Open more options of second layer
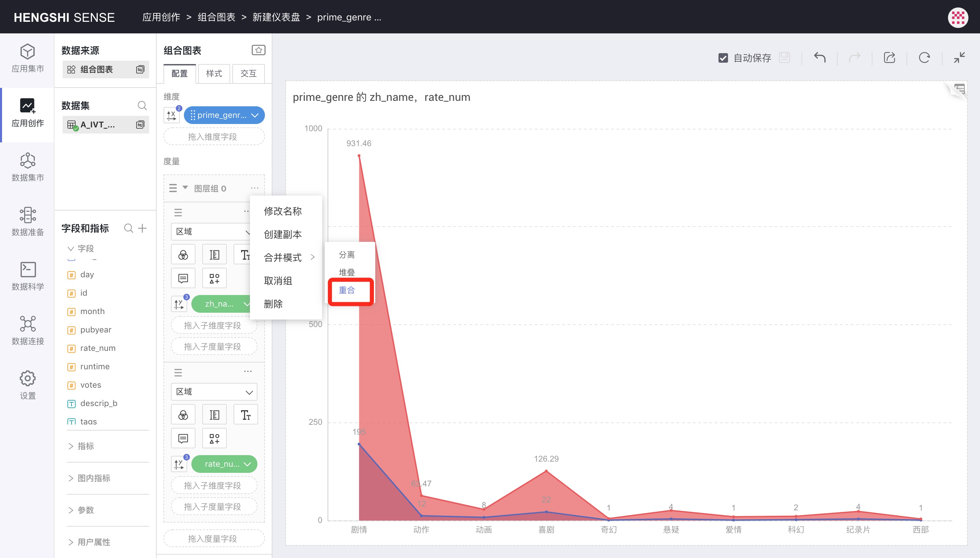Screen dimensions: 980x558 [248, 371]
